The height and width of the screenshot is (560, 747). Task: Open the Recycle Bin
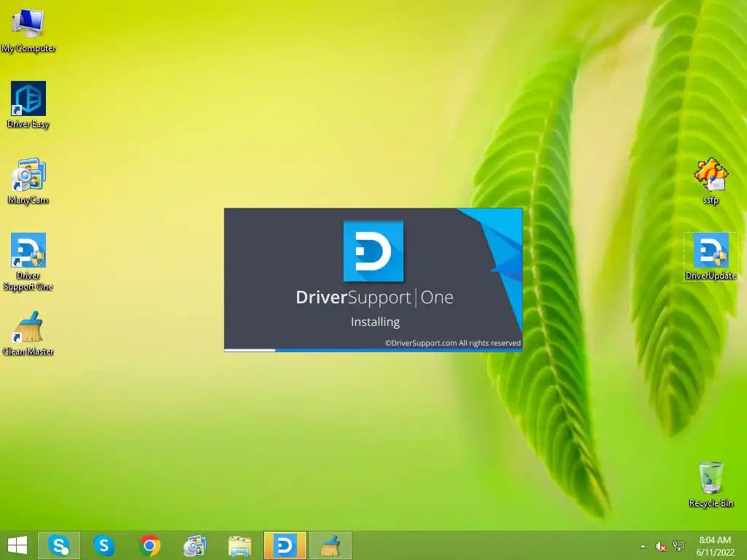point(711,484)
